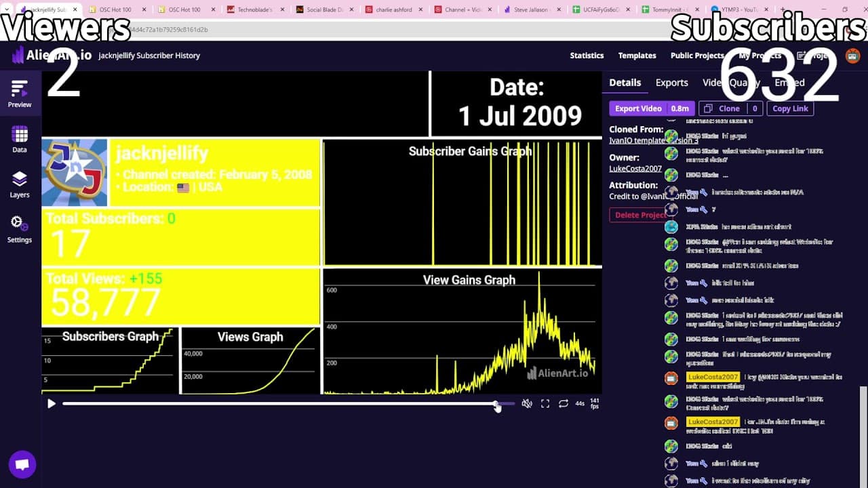Click the 1 Jul 2009 date text
Viewport: 868px width, 488px height.
coord(520,116)
